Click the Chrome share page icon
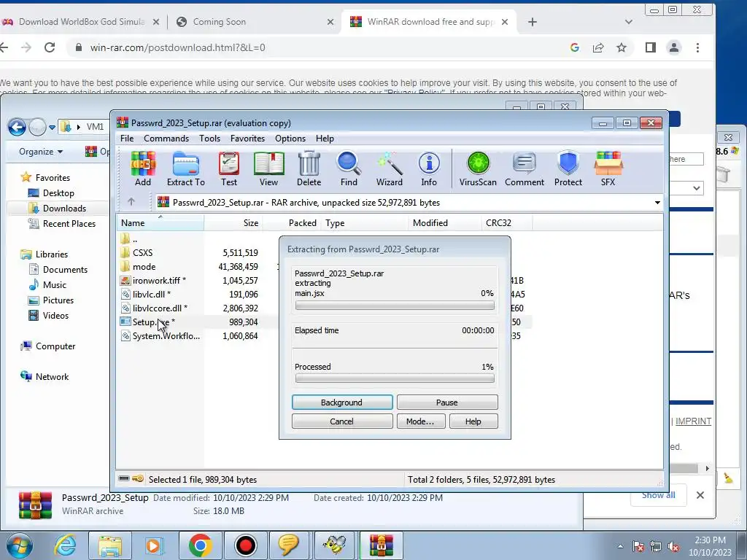 click(598, 47)
